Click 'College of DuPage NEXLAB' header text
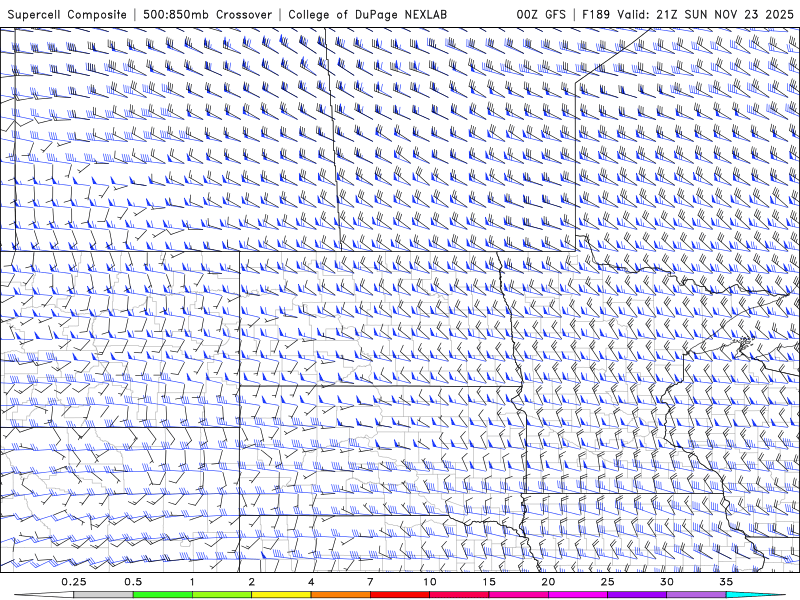800x600 pixels. click(367, 15)
